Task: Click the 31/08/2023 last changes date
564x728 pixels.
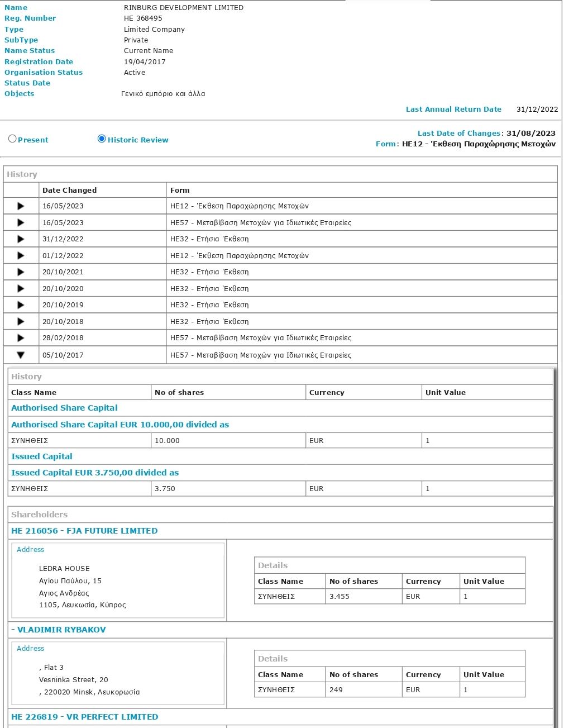Action: point(531,133)
